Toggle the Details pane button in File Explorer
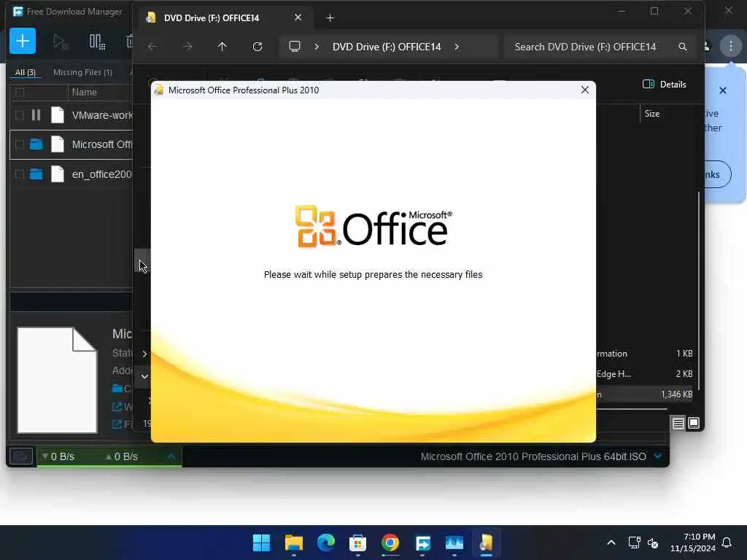Image resolution: width=747 pixels, height=560 pixels. (x=665, y=85)
